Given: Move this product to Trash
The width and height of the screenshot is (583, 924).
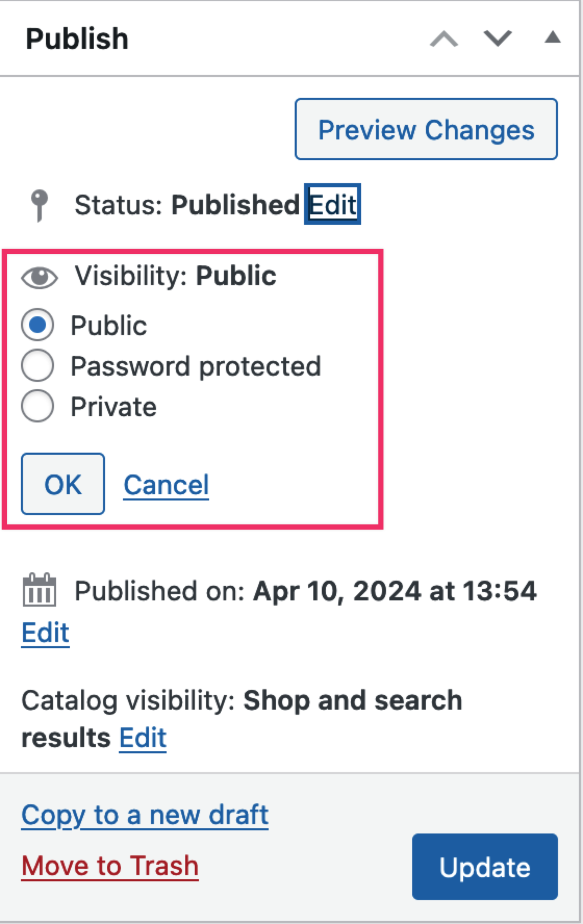Looking at the screenshot, I should pyautogui.click(x=110, y=866).
